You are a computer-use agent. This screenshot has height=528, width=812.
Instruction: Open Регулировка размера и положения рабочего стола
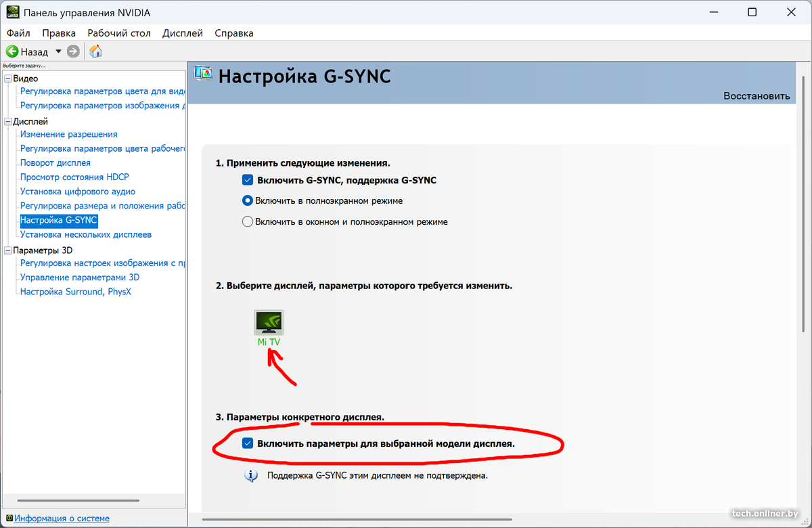[x=103, y=205]
